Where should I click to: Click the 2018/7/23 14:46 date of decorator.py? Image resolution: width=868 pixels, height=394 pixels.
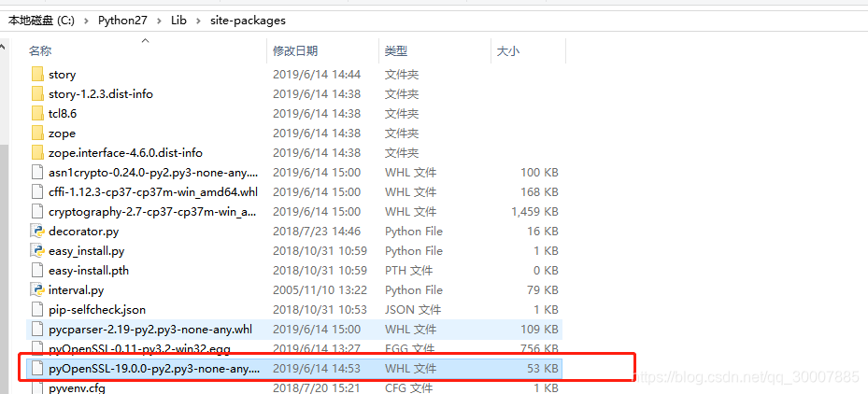(317, 232)
